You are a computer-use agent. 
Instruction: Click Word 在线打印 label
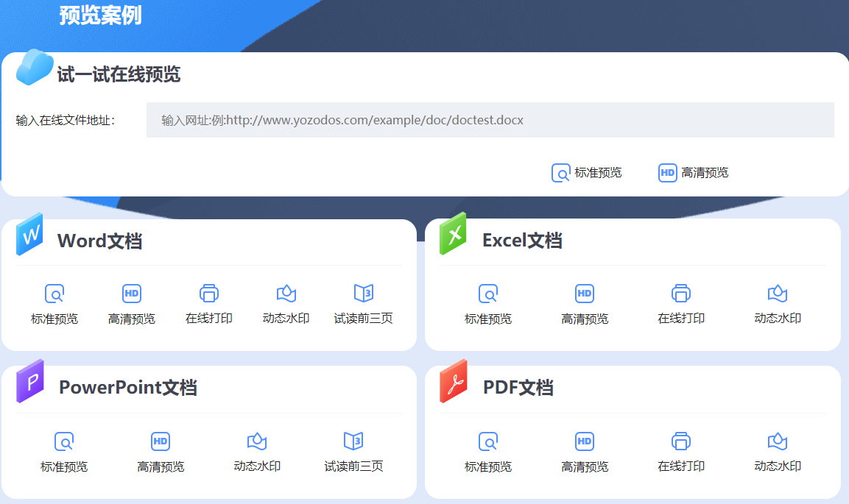pyautogui.click(x=209, y=319)
